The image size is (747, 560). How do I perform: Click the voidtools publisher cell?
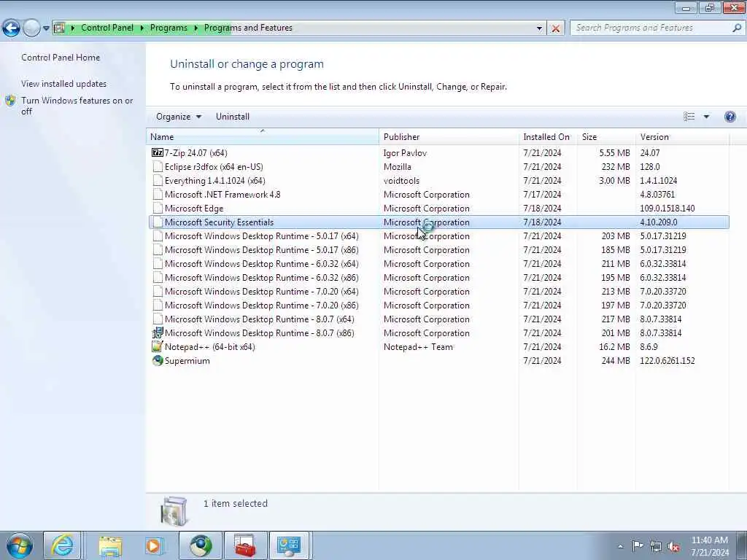pyautogui.click(x=401, y=181)
